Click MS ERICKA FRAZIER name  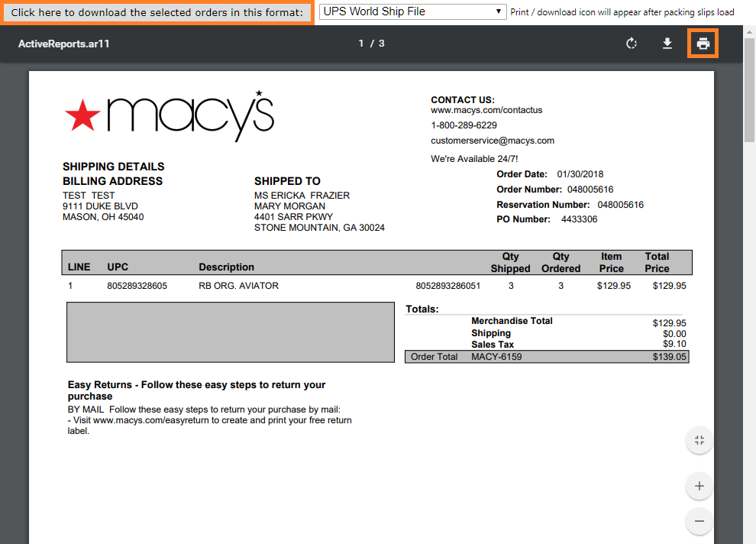302,196
